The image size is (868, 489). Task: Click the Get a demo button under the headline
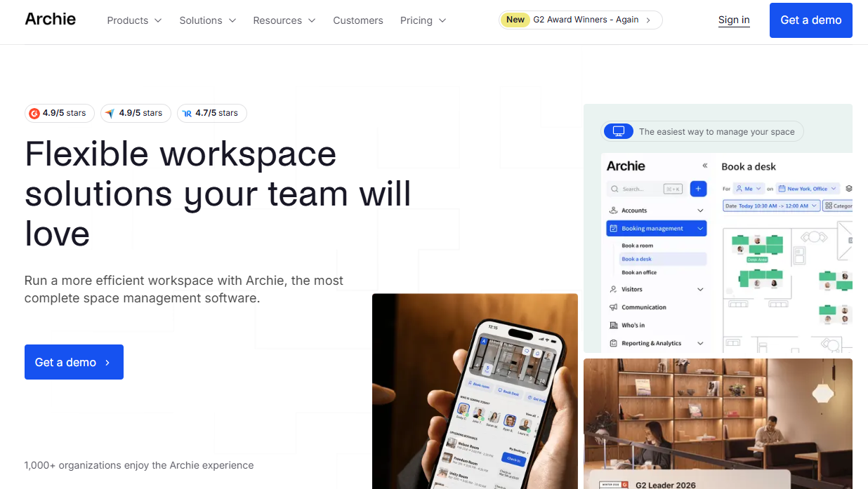74,362
